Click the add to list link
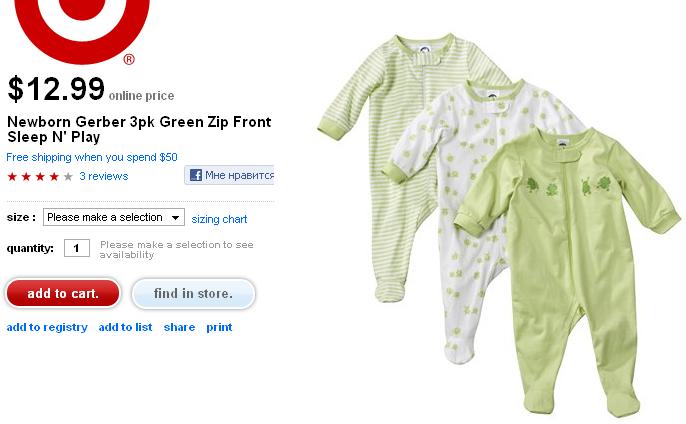 coord(125,327)
